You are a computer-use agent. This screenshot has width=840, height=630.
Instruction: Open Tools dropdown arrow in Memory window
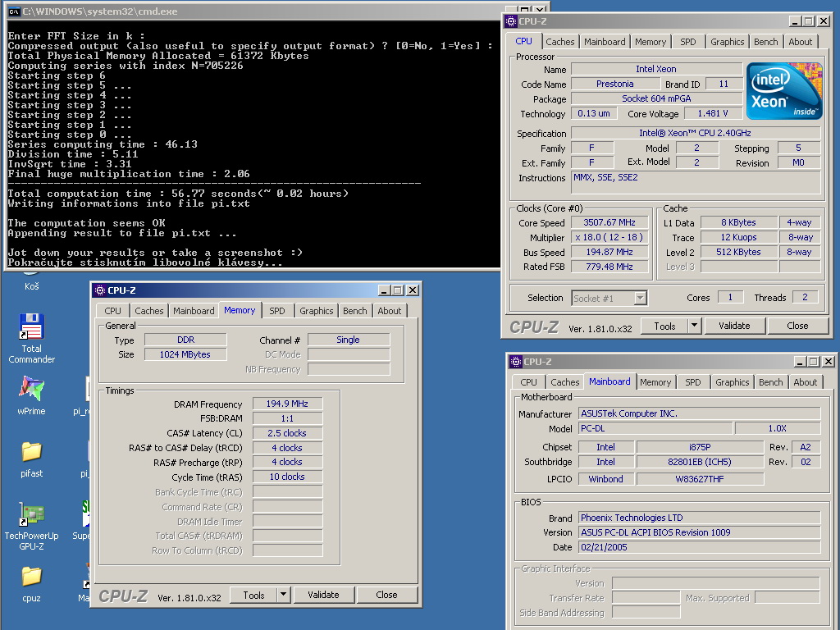283,595
